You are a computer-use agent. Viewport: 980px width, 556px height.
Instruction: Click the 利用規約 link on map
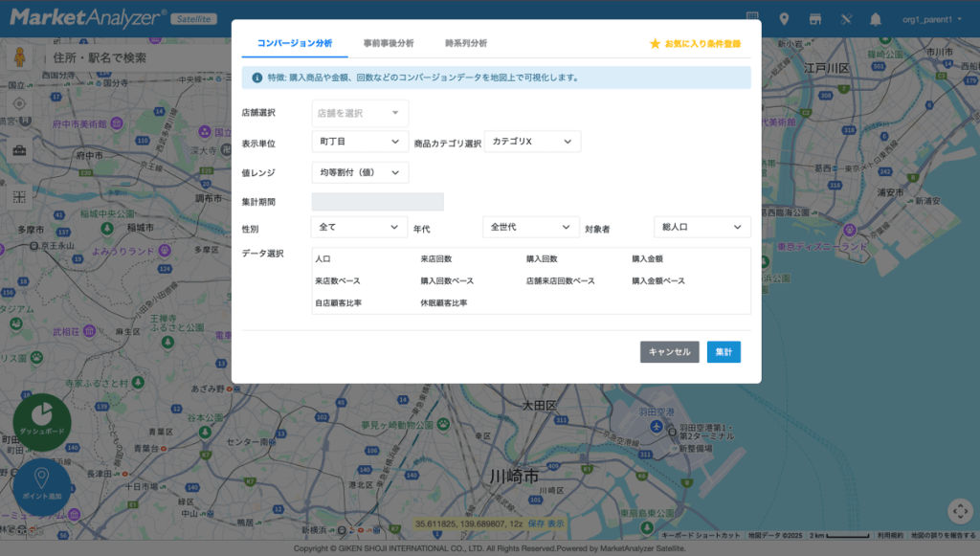click(890, 535)
